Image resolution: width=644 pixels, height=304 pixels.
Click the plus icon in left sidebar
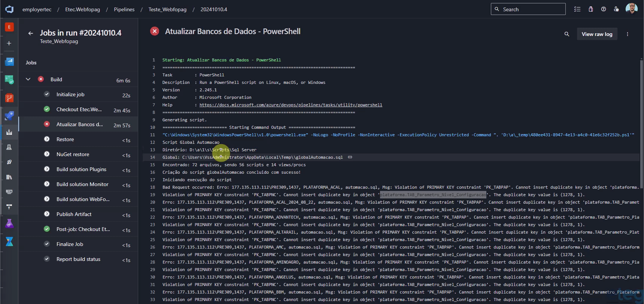tap(9, 43)
